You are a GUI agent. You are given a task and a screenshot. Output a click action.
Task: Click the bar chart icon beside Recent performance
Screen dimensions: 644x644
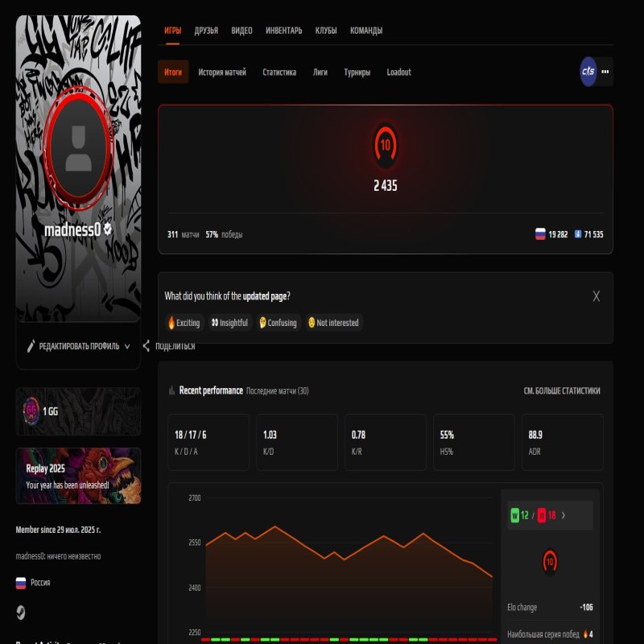171,390
